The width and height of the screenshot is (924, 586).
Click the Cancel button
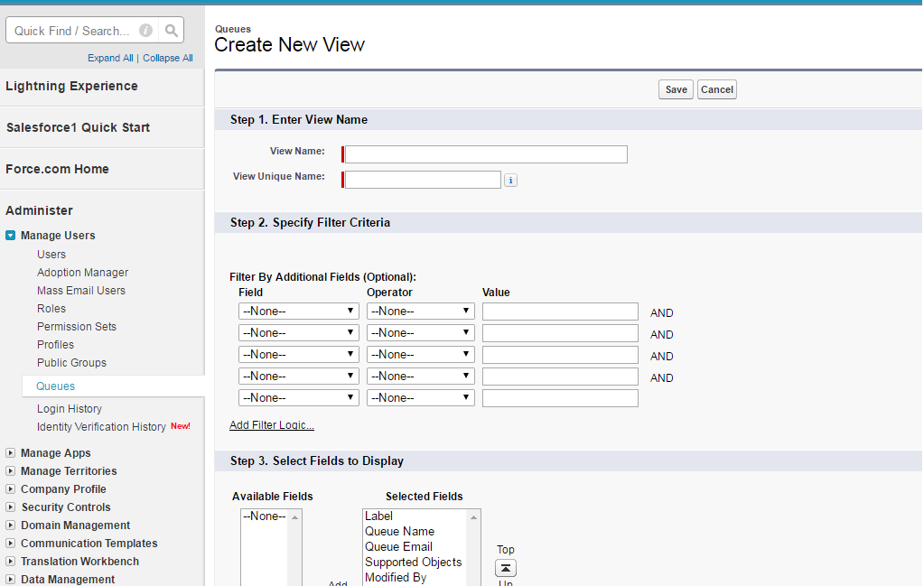[x=717, y=89]
